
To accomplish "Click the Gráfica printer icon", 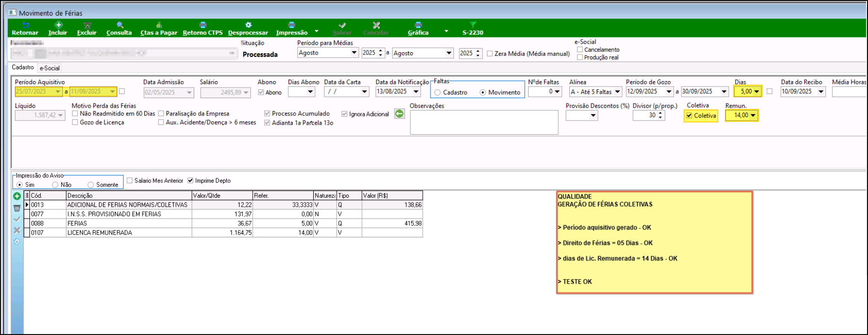I will point(418,25).
